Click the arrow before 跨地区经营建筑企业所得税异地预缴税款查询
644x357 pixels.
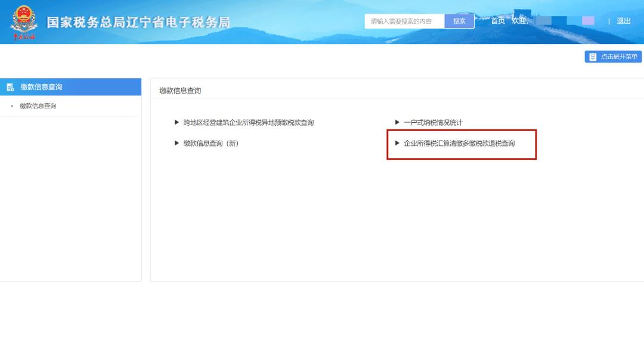pos(177,122)
